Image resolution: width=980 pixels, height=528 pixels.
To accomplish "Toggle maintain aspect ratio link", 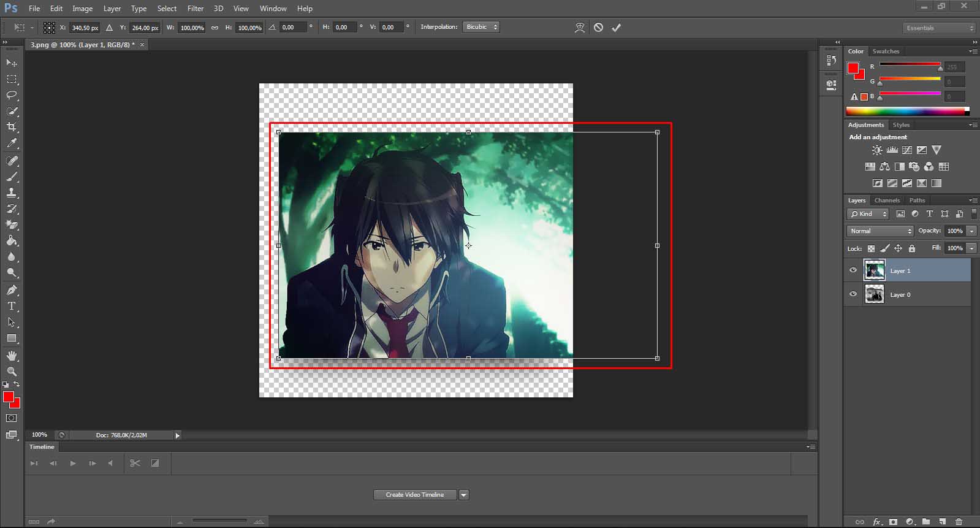I will [x=215, y=28].
